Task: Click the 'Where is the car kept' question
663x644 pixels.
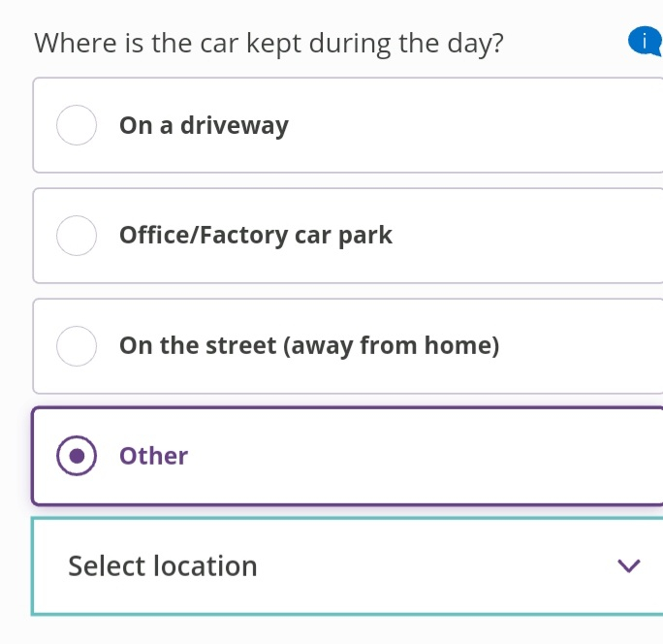Action: point(268,44)
